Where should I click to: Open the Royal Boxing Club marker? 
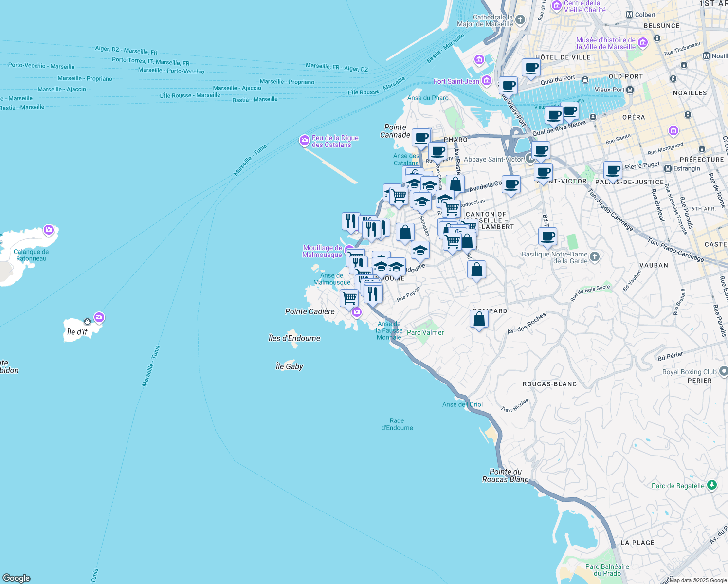pyautogui.click(x=723, y=372)
